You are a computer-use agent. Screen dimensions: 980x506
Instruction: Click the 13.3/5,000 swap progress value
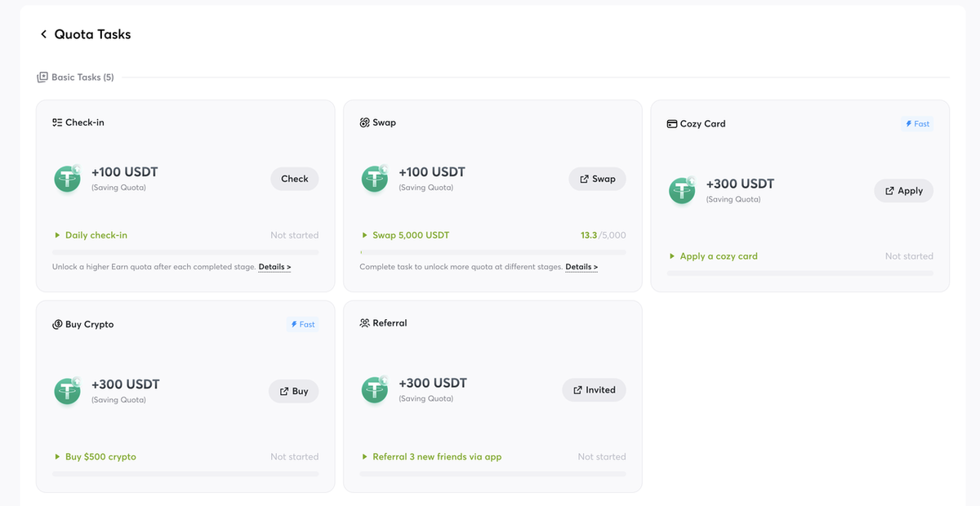tap(604, 235)
